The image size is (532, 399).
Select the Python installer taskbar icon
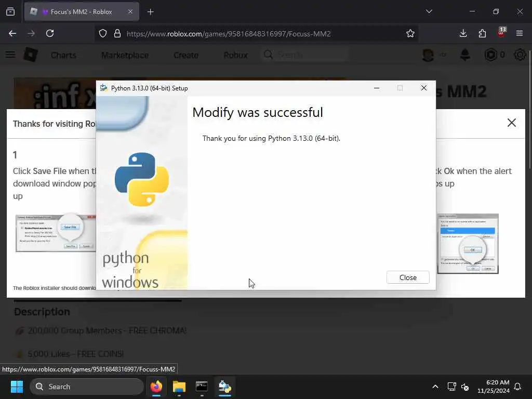click(224, 387)
